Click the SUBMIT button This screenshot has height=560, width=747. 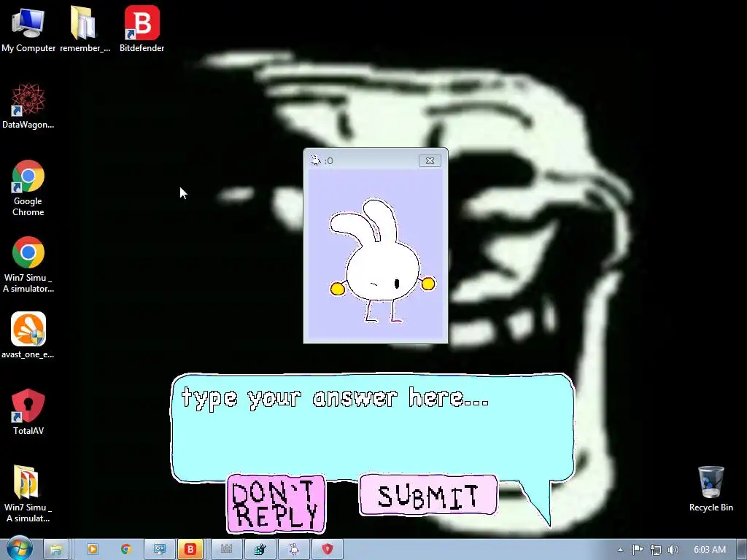428,495
